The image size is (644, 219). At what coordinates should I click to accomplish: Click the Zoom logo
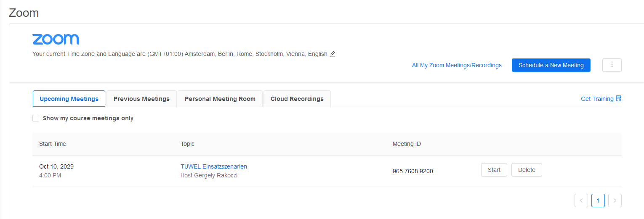point(56,39)
